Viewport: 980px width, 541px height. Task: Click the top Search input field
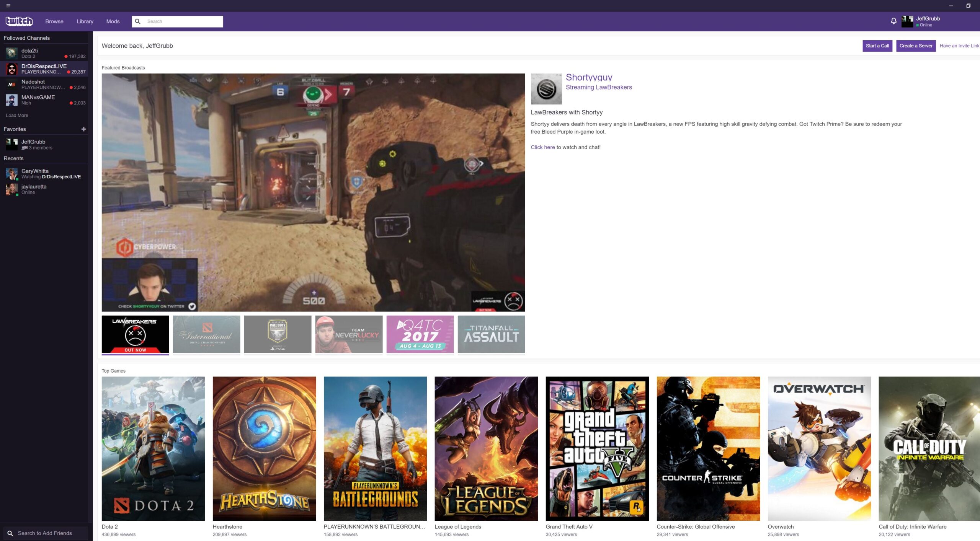(x=178, y=21)
